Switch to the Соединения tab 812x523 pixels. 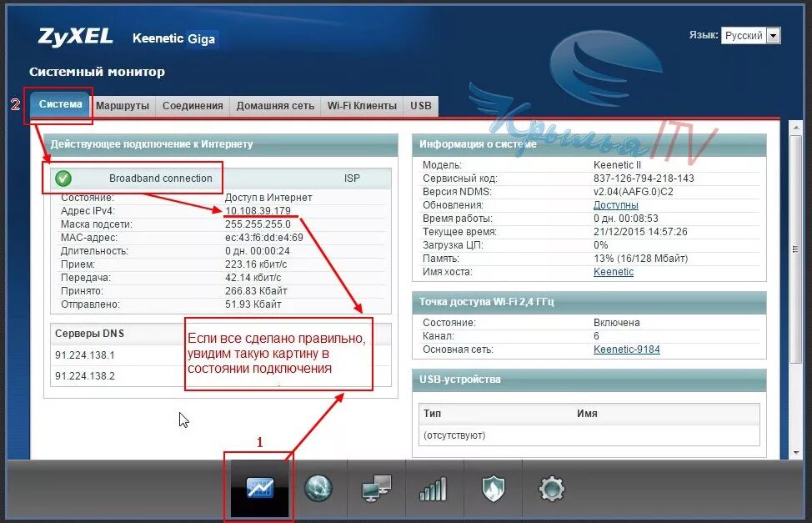click(193, 106)
